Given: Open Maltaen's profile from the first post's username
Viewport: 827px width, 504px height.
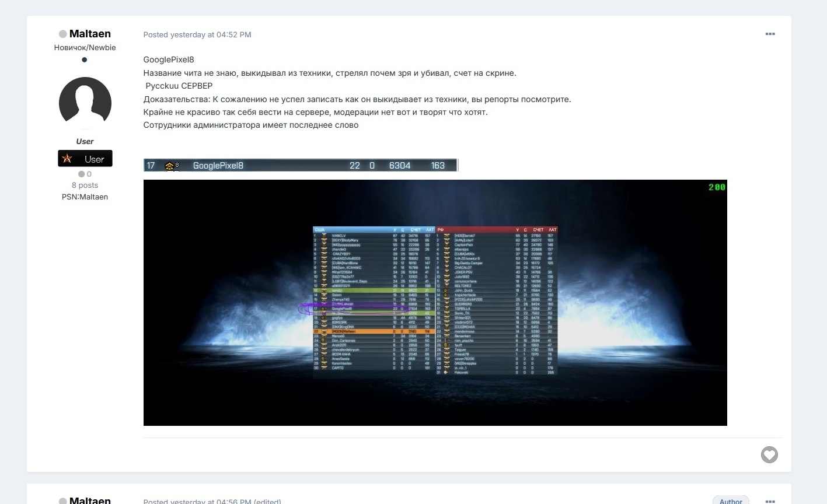Looking at the screenshot, I should (x=90, y=34).
